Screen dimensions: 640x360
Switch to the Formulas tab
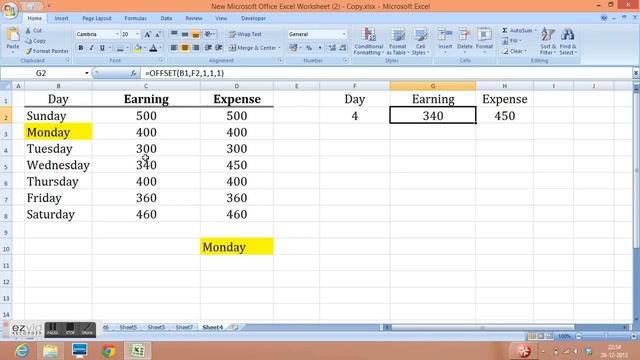[136, 18]
